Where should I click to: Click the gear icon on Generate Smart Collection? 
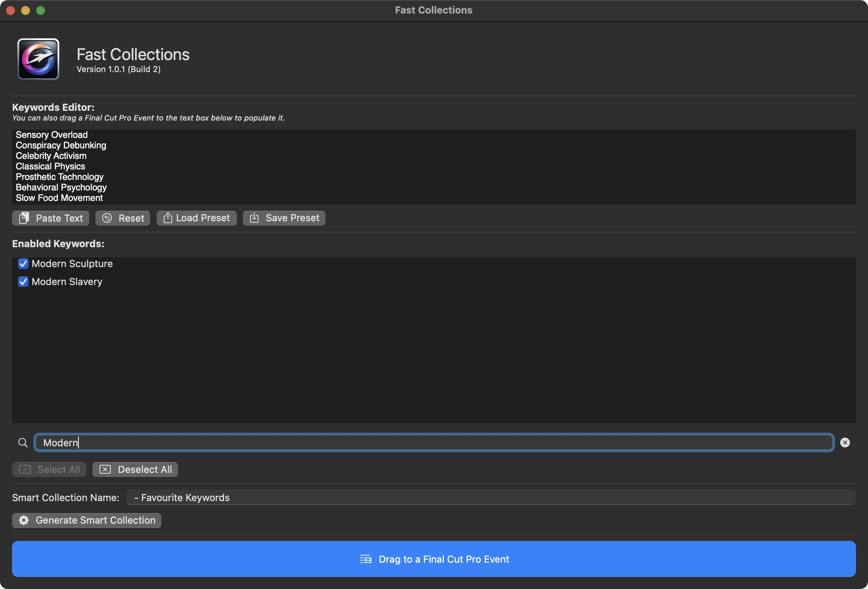(24, 520)
